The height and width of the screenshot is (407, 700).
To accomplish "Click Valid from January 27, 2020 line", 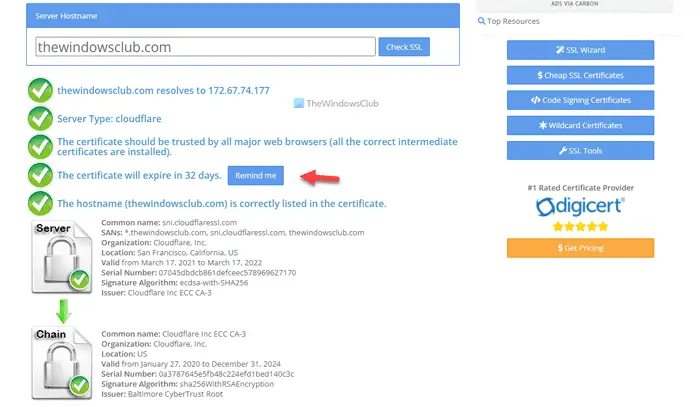I will [x=191, y=364].
